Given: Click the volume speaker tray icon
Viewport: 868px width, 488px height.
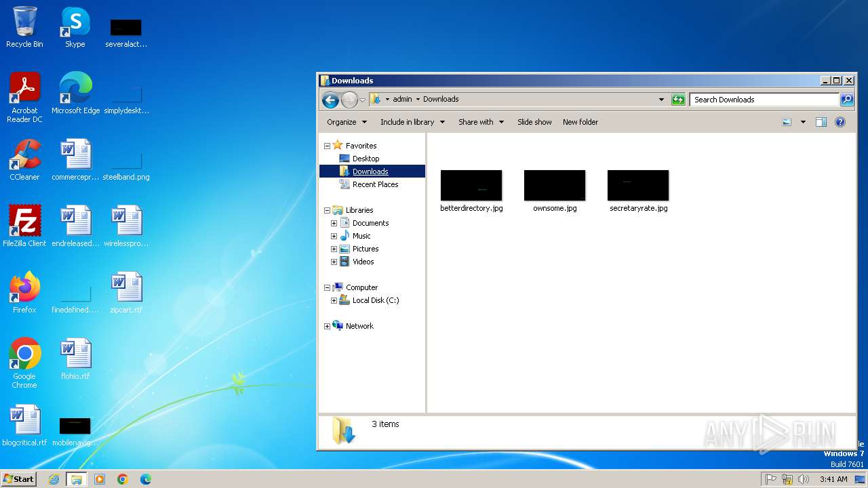Looking at the screenshot, I should pos(804,479).
